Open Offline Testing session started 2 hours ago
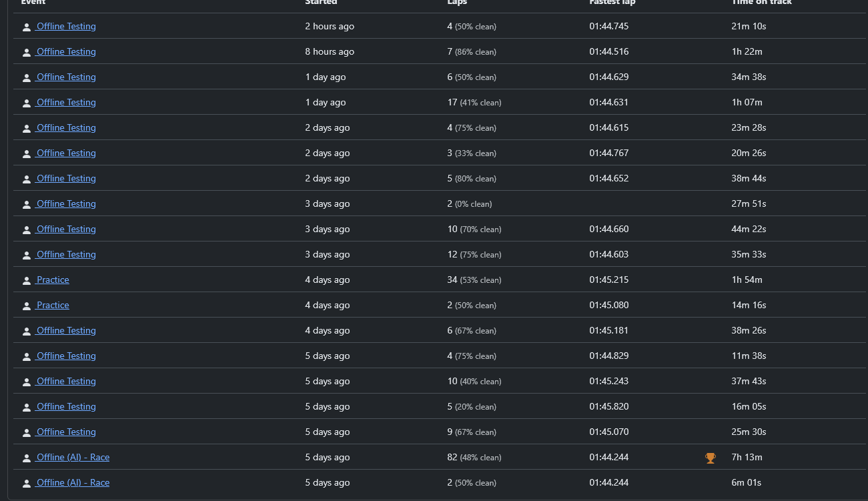The image size is (868, 501). tap(65, 26)
